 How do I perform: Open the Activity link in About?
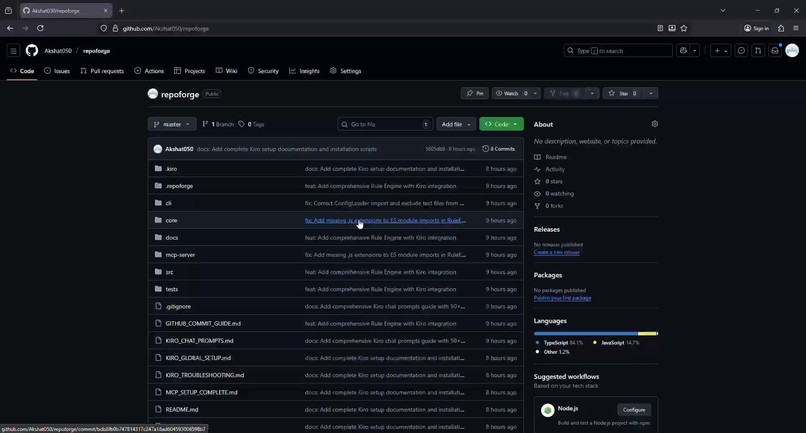549,169
